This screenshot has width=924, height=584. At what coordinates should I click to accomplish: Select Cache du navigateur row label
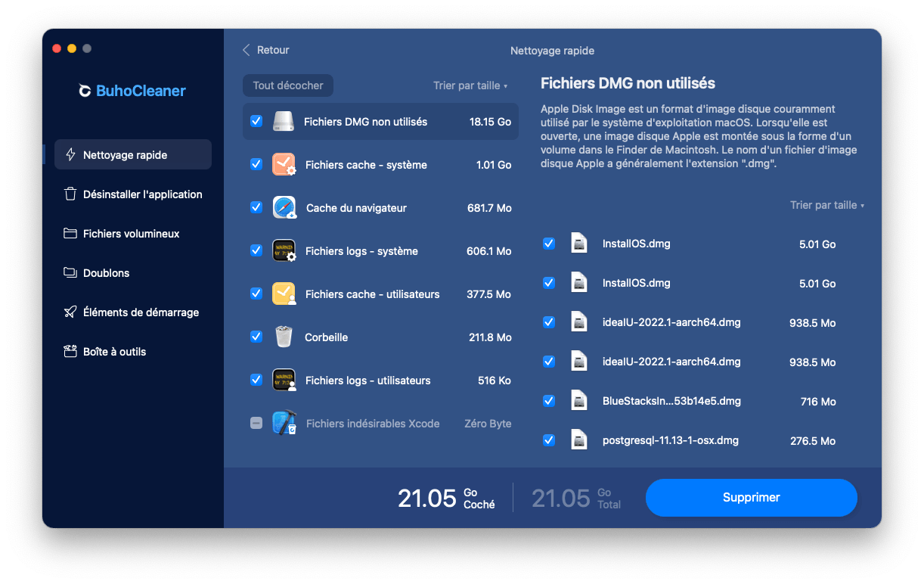pos(356,207)
